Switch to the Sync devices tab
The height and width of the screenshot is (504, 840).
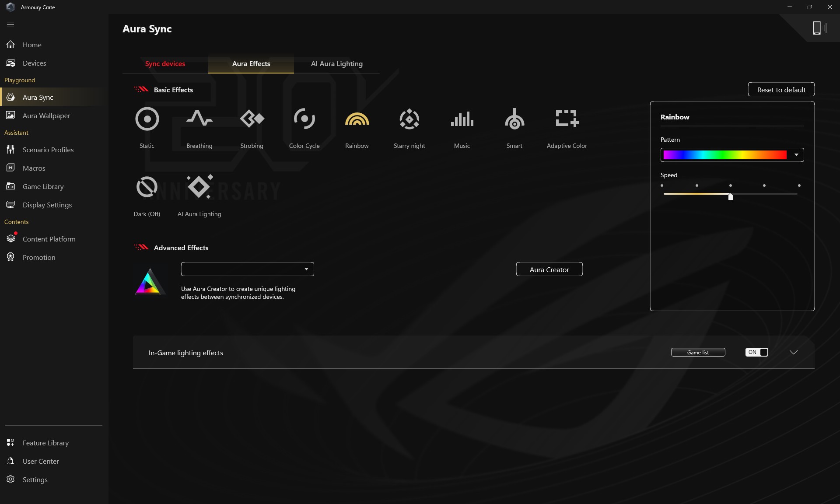point(165,64)
